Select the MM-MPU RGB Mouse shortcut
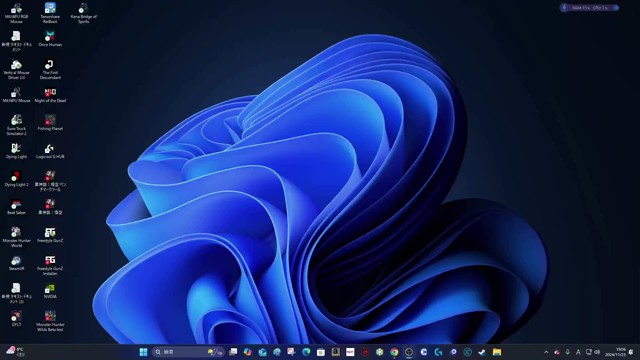The width and height of the screenshot is (640, 360). click(x=16, y=13)
